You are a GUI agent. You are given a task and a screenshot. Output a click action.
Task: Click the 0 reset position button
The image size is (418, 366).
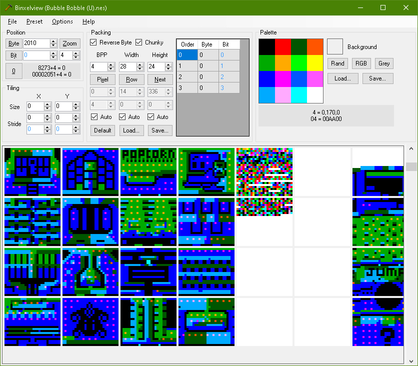[x=14, y=71]
